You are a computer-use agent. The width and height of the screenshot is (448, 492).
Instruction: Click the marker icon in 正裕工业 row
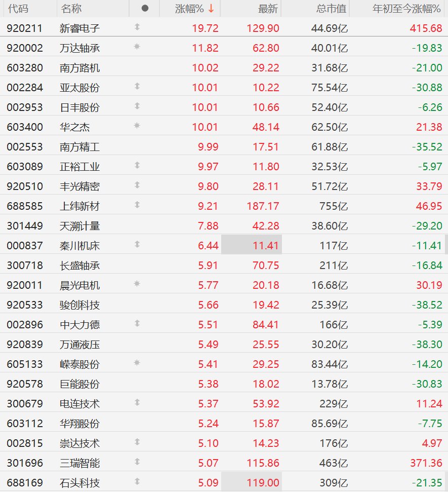click(137, 166)
